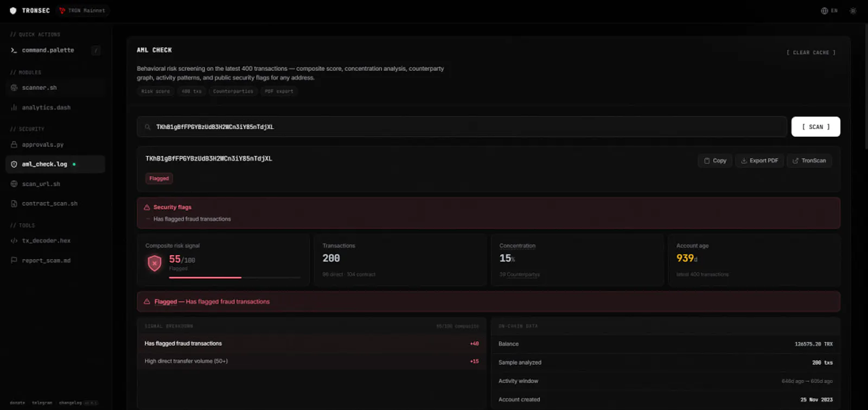
Task: Open the EN language selector
Action: click(x=829, y=10)
